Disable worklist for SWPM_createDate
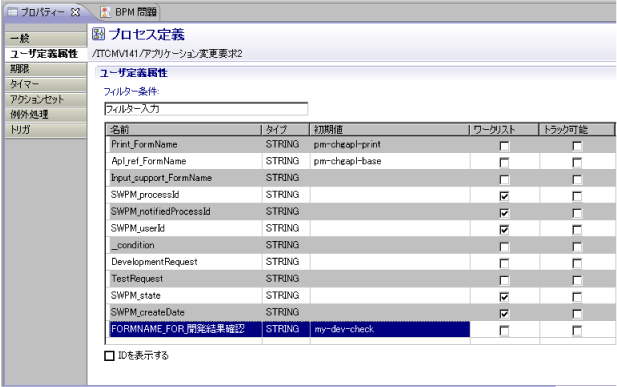617x387 pixels. pos(504,314)
